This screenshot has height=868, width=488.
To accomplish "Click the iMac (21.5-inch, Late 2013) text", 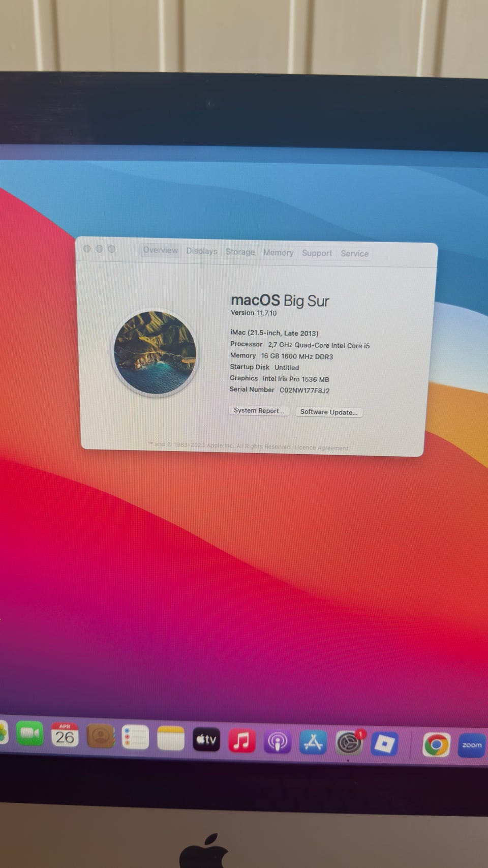I will 274,333.
